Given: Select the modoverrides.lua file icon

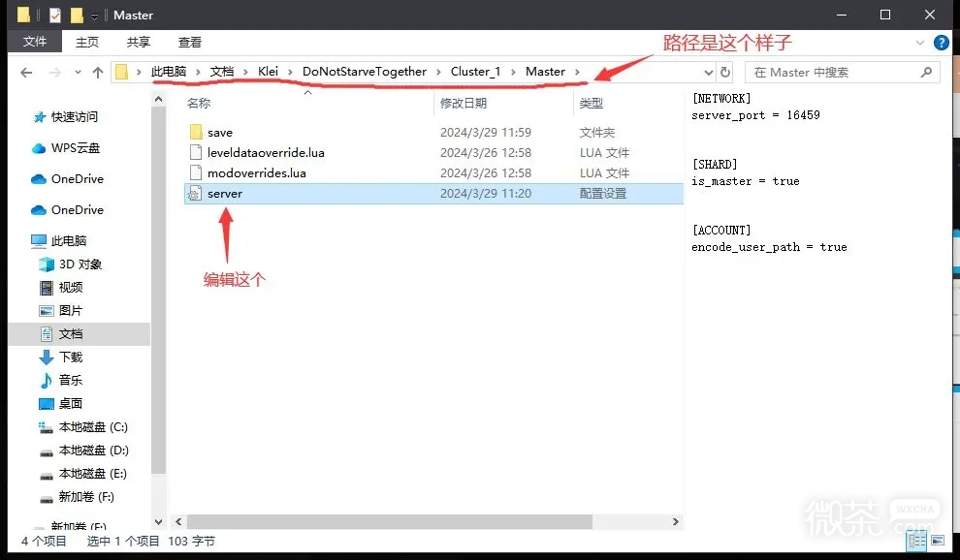Looking at the screenshot, I should [196, 172].
